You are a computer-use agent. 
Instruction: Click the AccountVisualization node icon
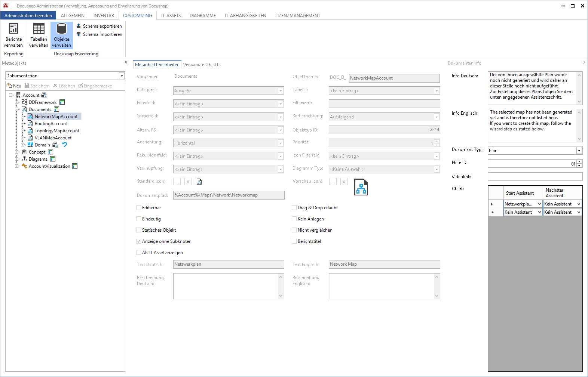pos(24,166)
